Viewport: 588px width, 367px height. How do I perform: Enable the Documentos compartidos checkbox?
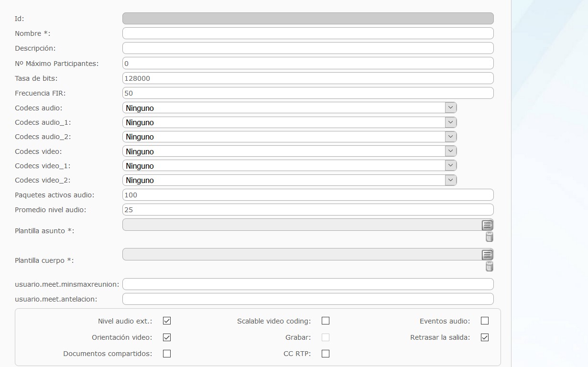tap(167, 354)
